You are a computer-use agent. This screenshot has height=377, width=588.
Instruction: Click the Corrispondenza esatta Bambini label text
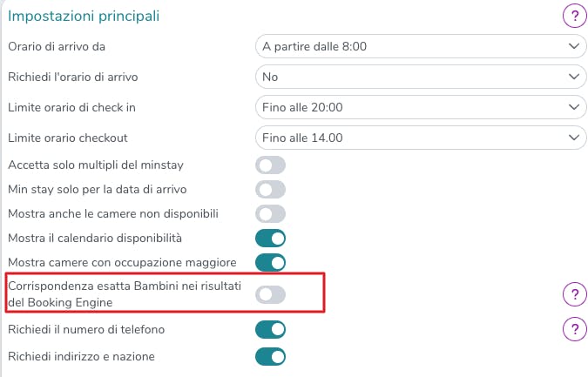coord(125,294)
